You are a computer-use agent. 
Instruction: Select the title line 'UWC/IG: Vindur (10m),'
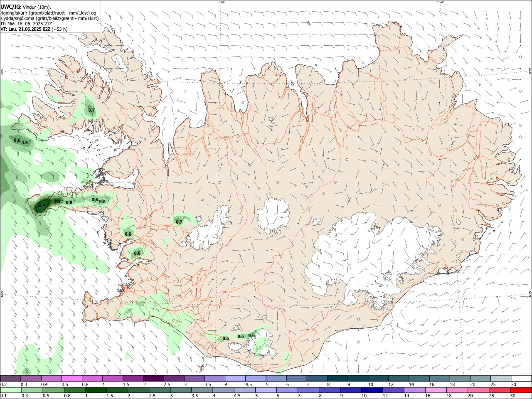pos(26,7)
